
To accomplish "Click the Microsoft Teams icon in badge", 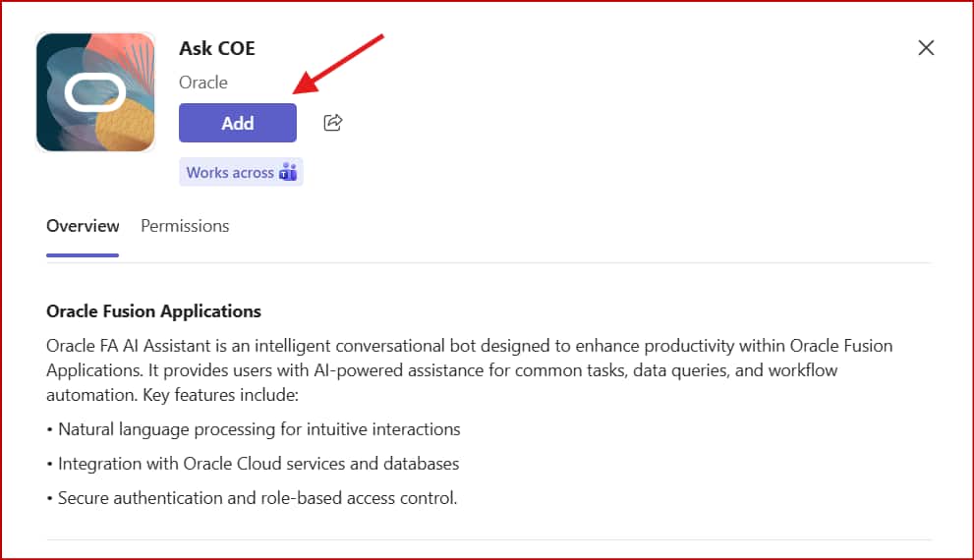I will pyautogui.click(x=288, y=173).
